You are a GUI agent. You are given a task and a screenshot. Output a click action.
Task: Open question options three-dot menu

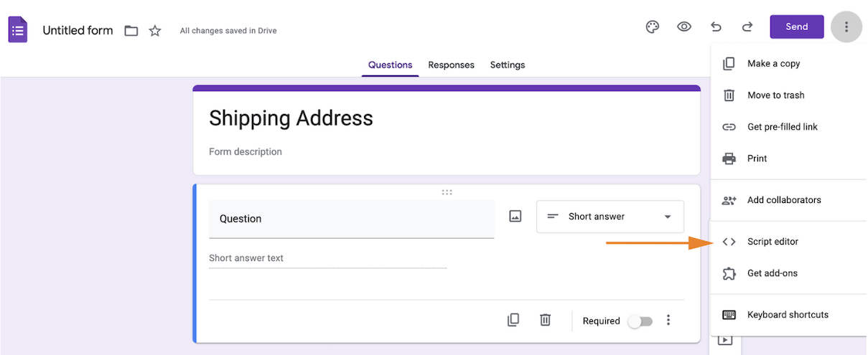[668, 321]
